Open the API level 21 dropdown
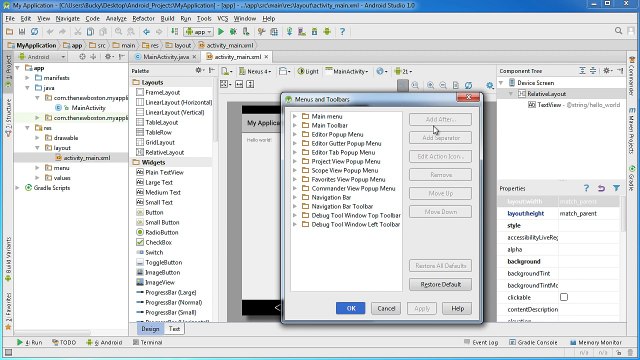The image size is (640, 360). pyautogui.click(x=403, y=71)
